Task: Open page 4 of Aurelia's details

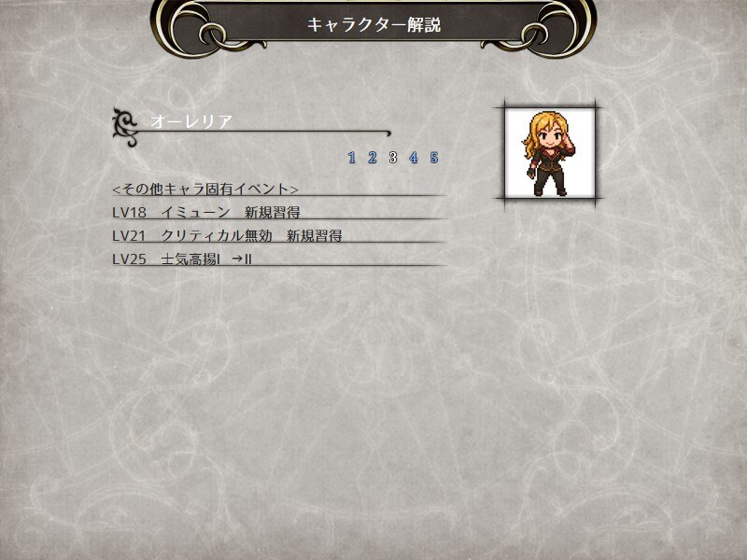Action: point(413,158)
